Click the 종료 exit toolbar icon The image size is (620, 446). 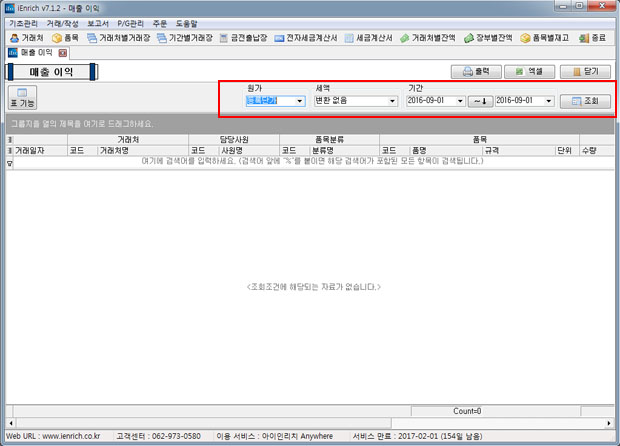592,37
